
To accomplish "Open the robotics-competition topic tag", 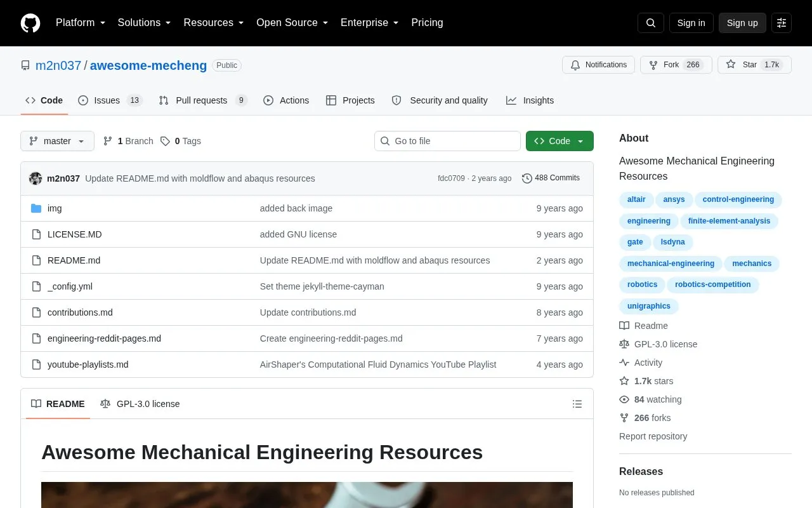I will coord(713,284).
